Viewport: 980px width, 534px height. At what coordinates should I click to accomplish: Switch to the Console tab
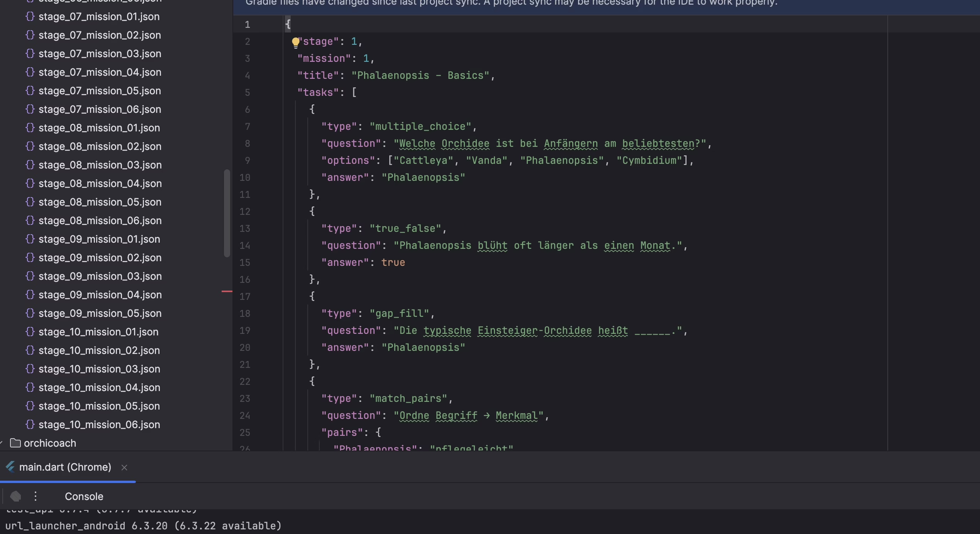point(84,497)
